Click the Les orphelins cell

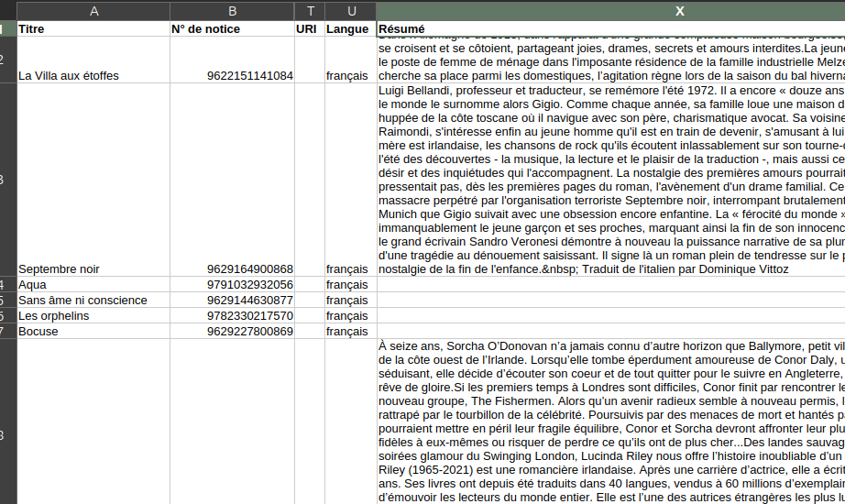pos(93,315)
